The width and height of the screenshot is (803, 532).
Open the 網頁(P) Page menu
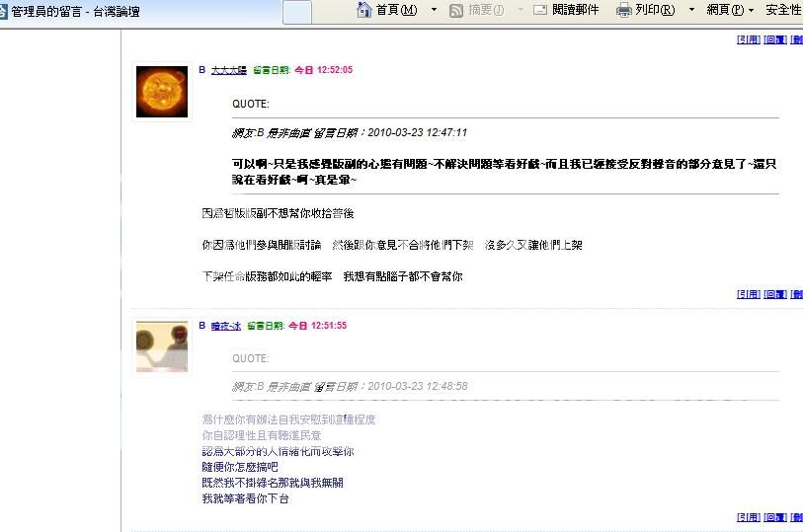coord(730,10)
